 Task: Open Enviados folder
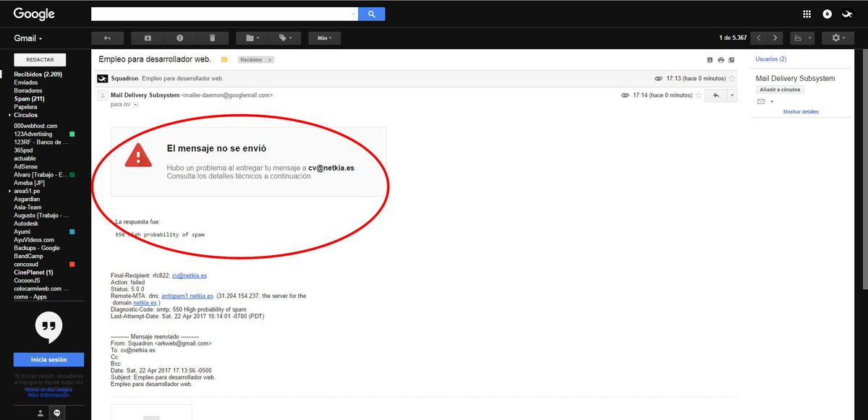[x=26, y=82]
